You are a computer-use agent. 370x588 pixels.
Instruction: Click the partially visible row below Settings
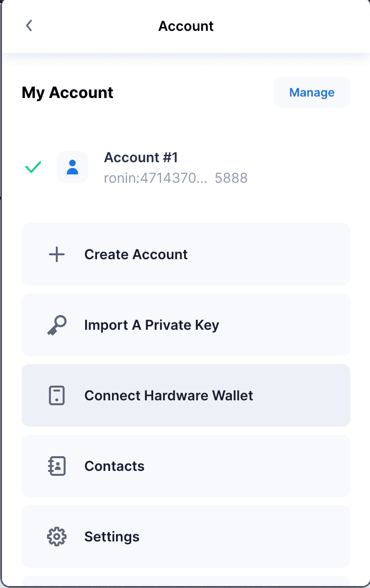[186, 581]
